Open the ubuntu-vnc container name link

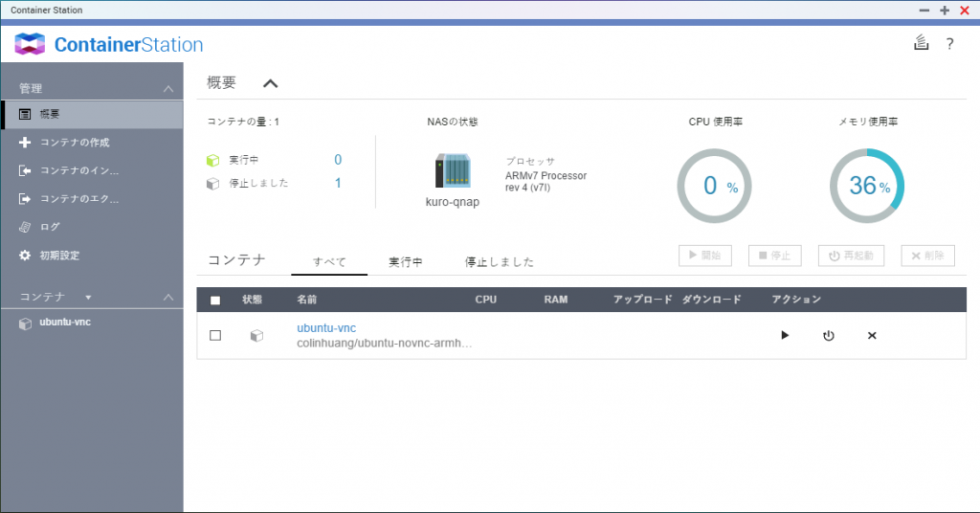pyautogui.click(x=326, y=328)
